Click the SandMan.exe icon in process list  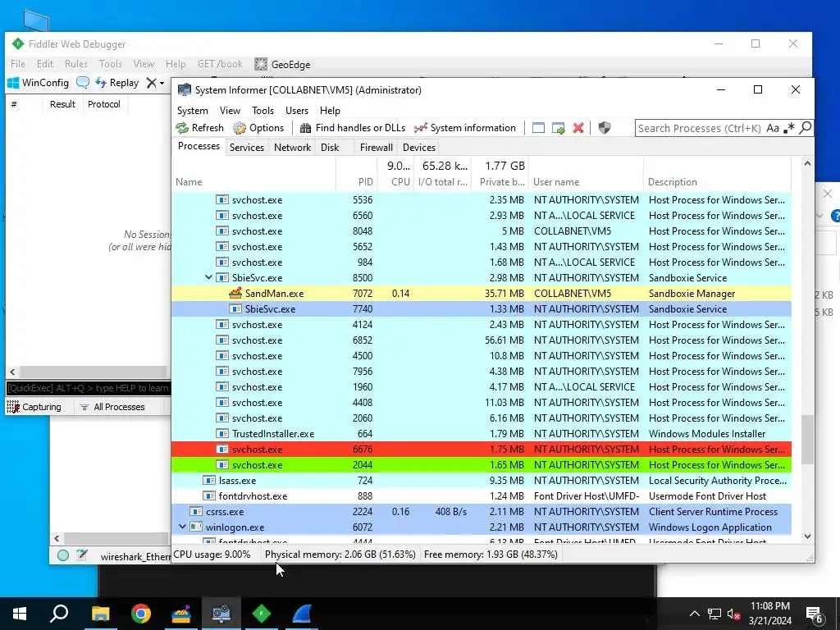click(x=235, y=293)
